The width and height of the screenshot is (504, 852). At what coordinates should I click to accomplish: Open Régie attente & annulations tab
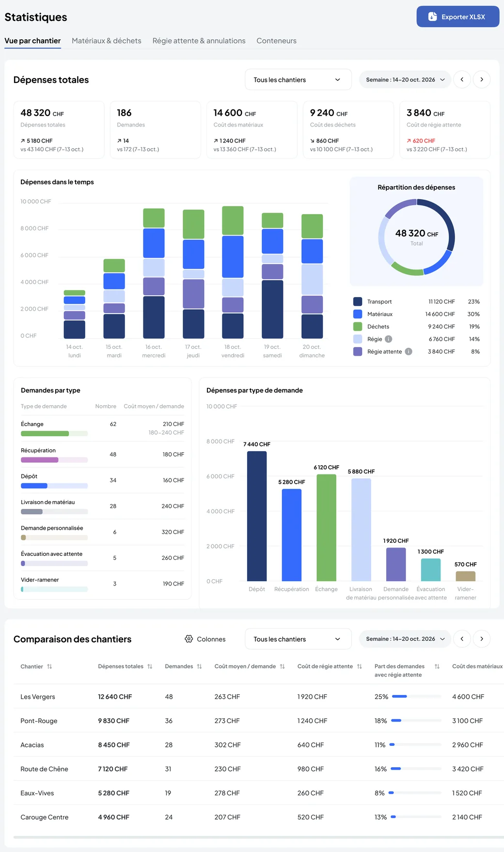click(199, 41)
